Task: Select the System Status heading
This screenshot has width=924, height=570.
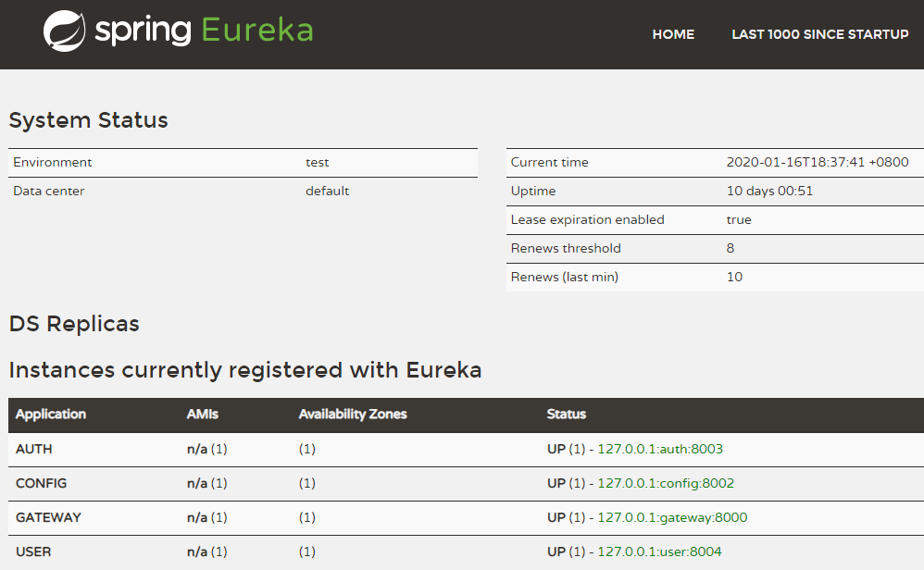Action: click(88, 120)
